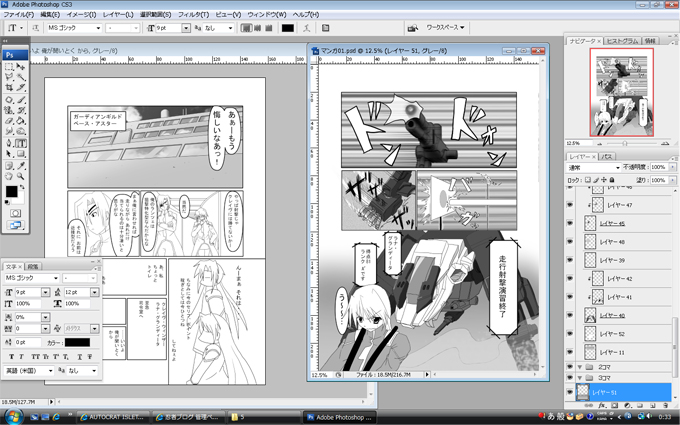The width and height of the screenshot is (680, 425).
Task: Select the Hand tool
Action: (9, 176)
